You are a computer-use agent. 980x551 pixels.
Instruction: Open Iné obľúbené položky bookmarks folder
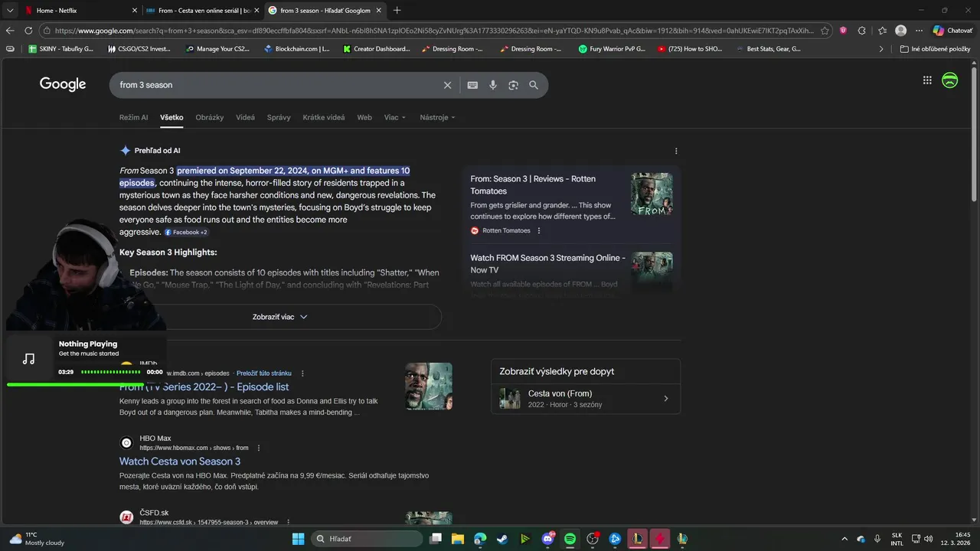point(936,49)
